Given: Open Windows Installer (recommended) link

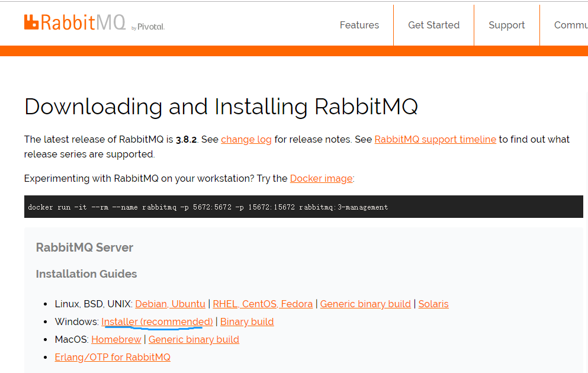Looking at the screenshot, I should click(157, 321).
